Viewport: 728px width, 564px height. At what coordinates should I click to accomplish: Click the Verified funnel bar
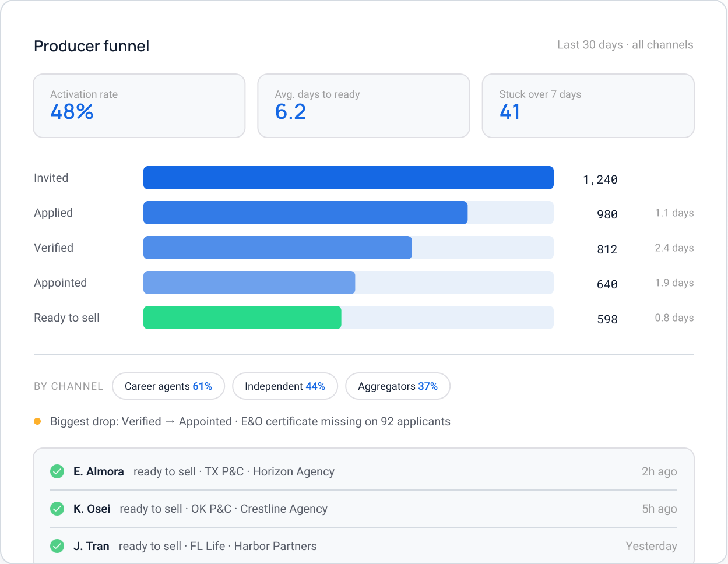coord(277,248)
